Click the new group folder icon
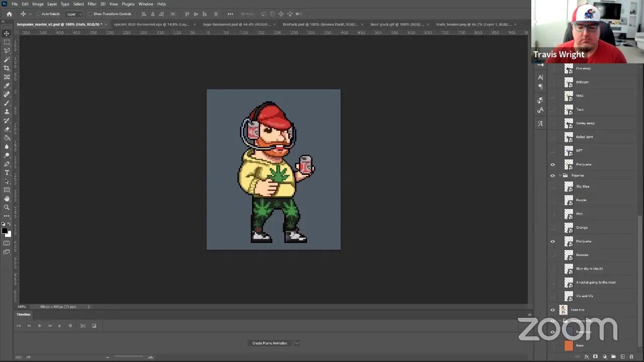The height and width of the screenshot is (362, 644). [x=613, y=357]
